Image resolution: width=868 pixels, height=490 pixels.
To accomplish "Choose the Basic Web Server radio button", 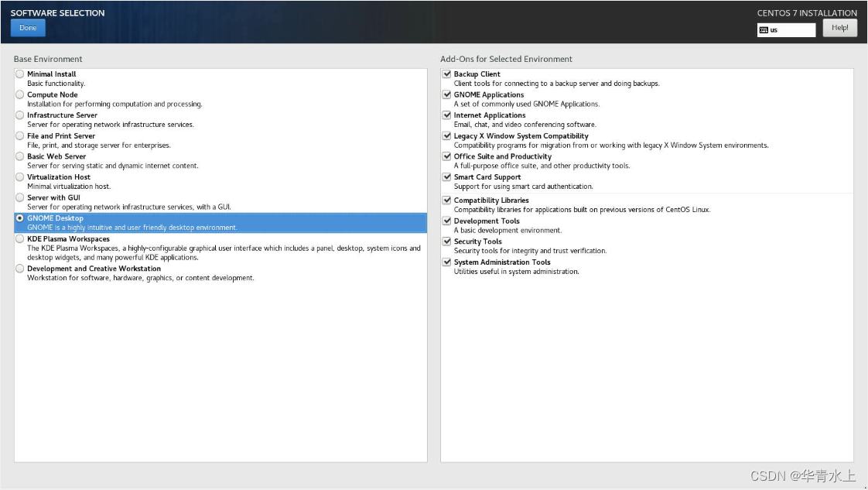I will [x=20, y=156].
